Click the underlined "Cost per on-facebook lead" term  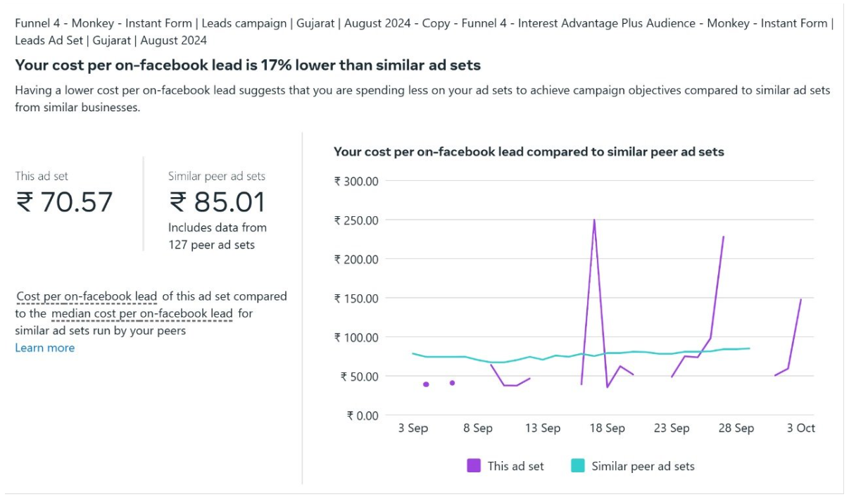pyautogui.click(x=87, y=296)
